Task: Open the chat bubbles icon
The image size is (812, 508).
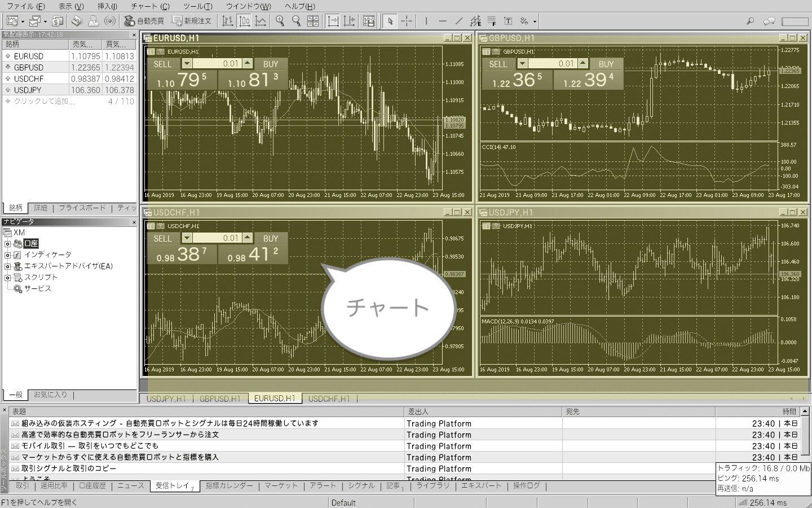Action: [x=769, y=21]
